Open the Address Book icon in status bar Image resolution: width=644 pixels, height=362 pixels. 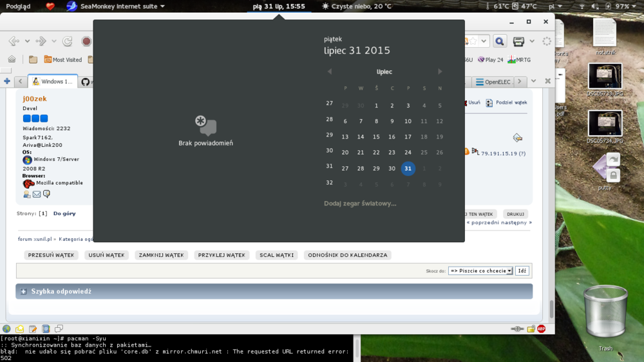pyautogui.click(x=46, y=329)
